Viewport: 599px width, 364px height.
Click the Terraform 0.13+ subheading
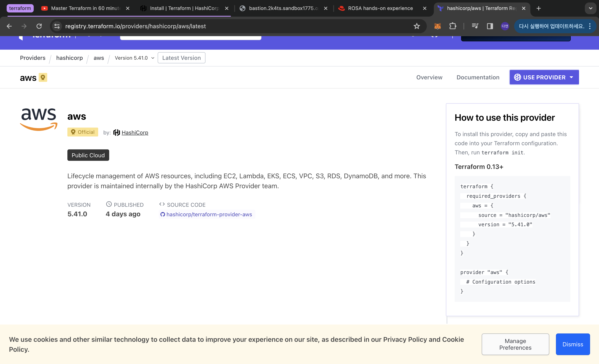[479, 167]
